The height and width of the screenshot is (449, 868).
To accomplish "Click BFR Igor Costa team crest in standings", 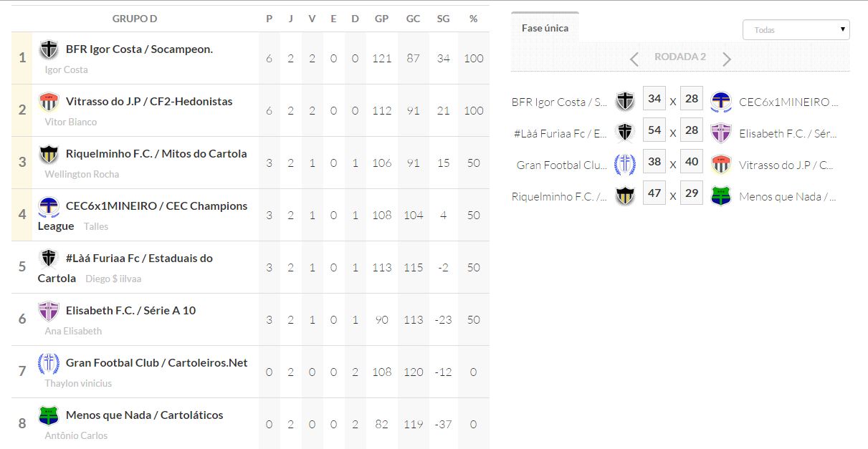I will (49, 50).
